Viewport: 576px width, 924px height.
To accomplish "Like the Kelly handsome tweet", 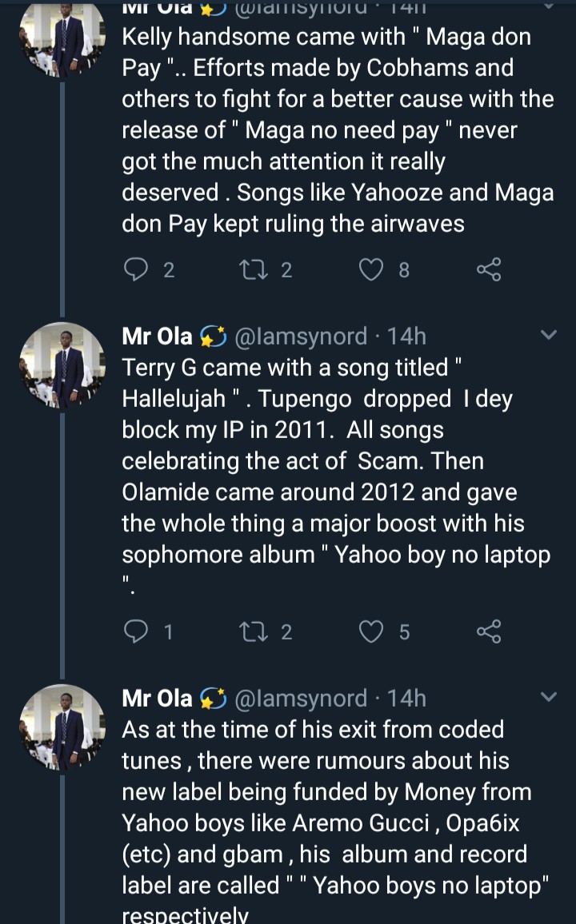I will tap(371, 270).
